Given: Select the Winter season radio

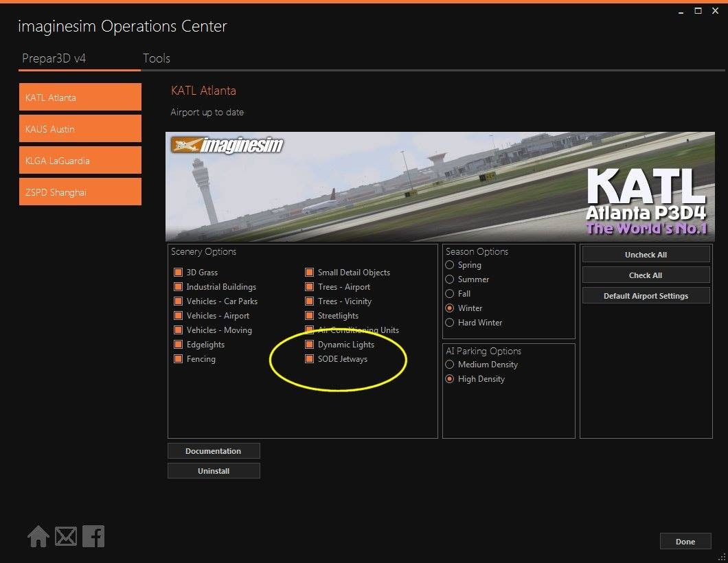Looking at the screenshot, I should (449, 308).
